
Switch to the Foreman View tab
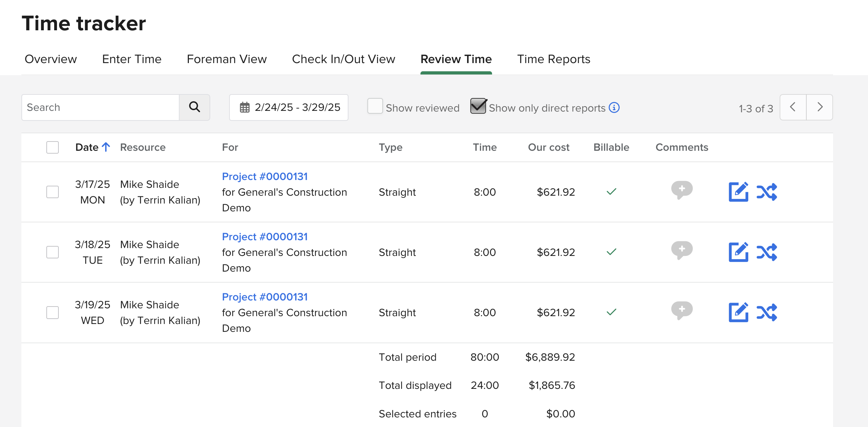point(227,59)
